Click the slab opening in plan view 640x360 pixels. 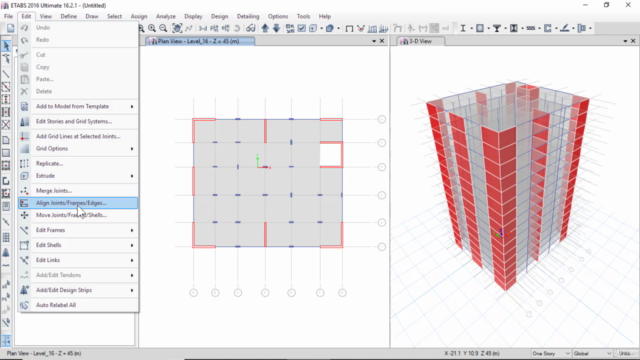(x=330, y=155)
